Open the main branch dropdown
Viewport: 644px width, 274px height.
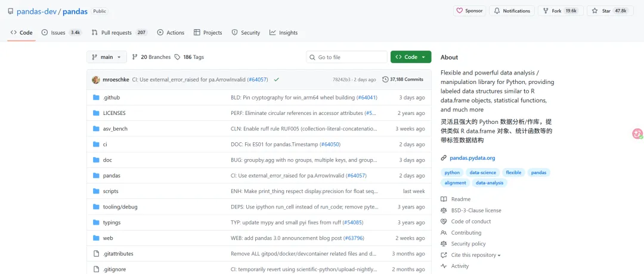click(x=107, y=57)
